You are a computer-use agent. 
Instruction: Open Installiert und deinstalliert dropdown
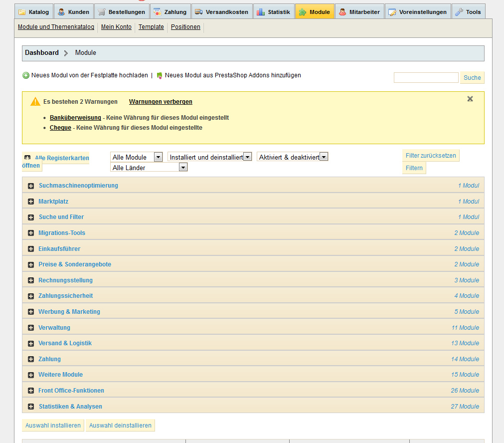(x=209, y=157)
